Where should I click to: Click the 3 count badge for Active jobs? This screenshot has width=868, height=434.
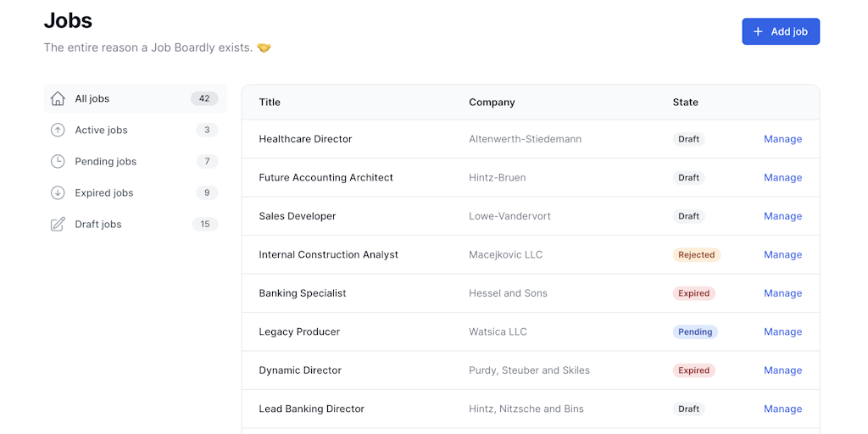(x=207, y=130)
